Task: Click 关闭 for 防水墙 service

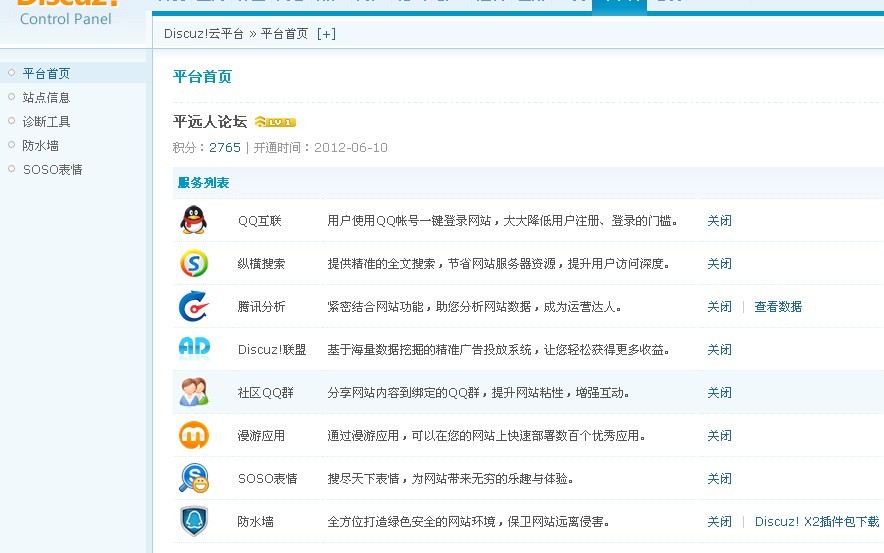Action: [x=719, y=521]
